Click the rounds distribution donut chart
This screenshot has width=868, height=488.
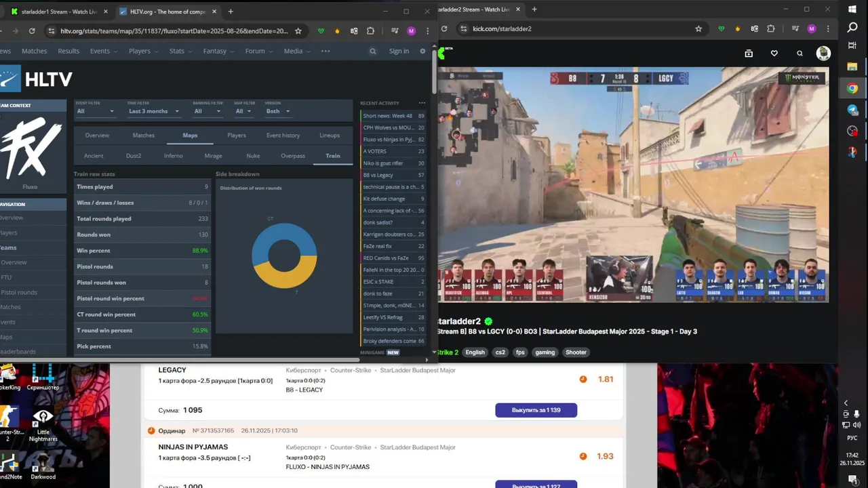tap(284, 256)
